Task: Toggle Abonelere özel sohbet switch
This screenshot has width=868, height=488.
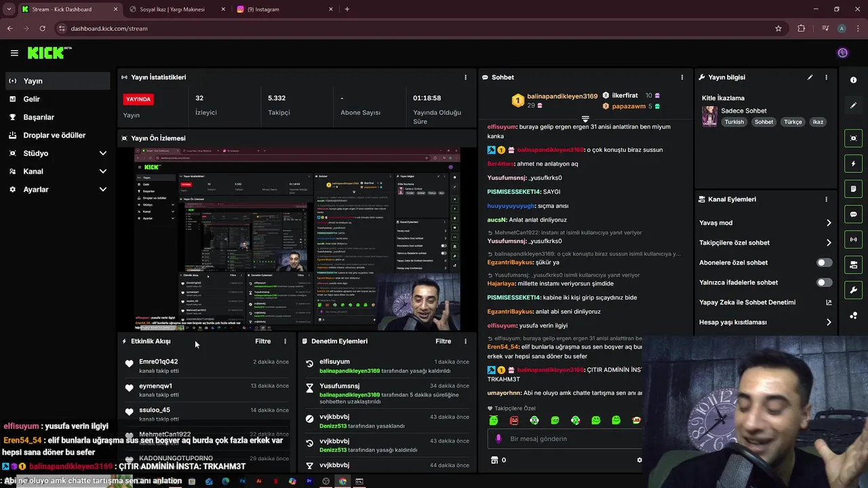Action: click(x=824, y=262)
